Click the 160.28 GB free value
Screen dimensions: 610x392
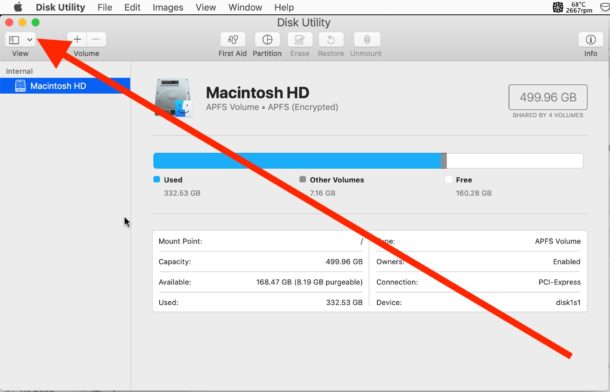coord(473,193)
